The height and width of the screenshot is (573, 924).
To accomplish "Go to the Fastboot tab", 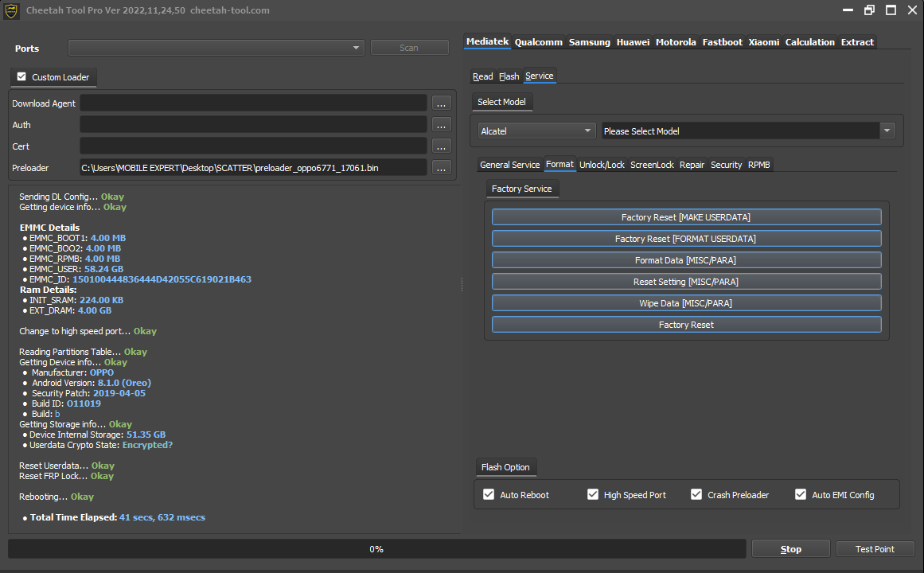I will [723, 42].
